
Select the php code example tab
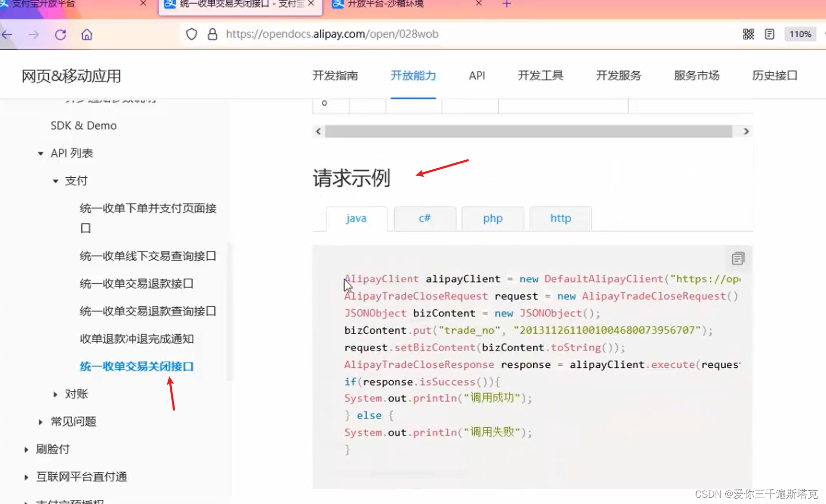click(x=493, y=218)
